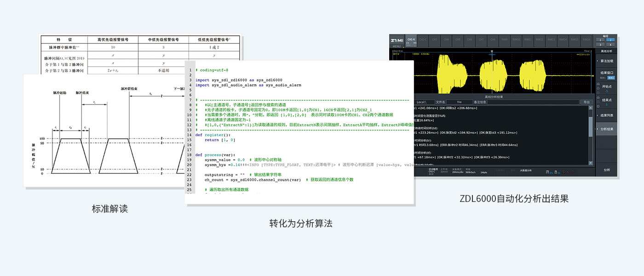Select the 算法加载 sidebar item
The image size is (644, 276).
coord(606,60)
